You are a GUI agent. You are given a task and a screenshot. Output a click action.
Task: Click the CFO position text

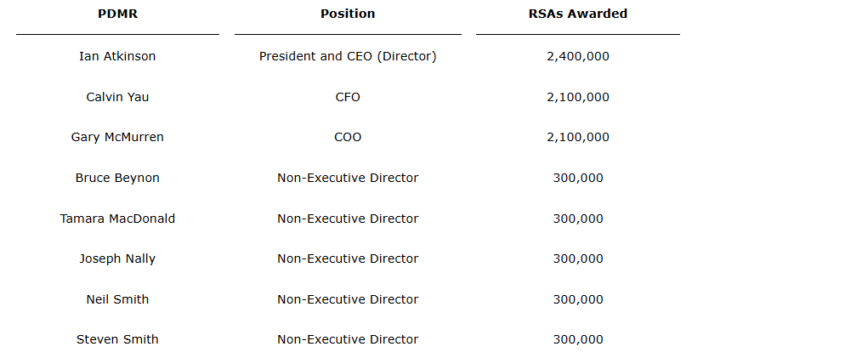tap(348, 97)
